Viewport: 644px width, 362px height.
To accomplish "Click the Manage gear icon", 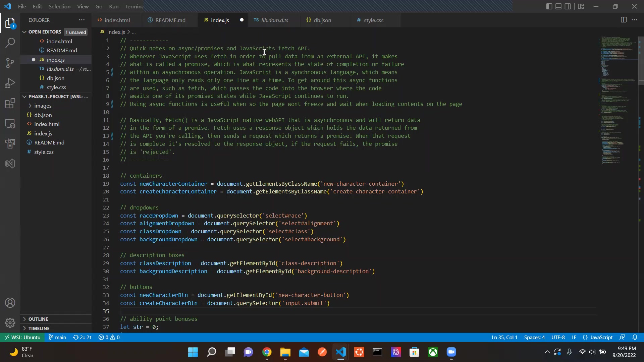I will (10, 322).
